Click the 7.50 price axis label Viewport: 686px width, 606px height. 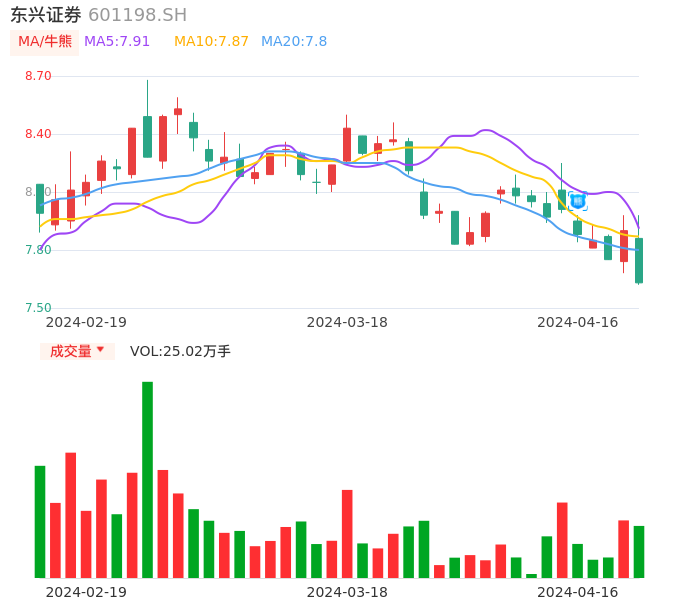tap(38, 308)
